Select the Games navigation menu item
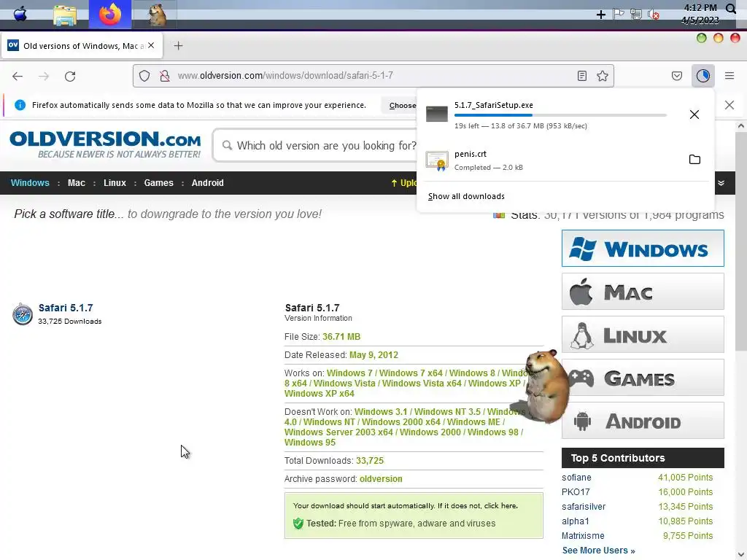This screenshot has width=747, height=560. coord(158,183)
